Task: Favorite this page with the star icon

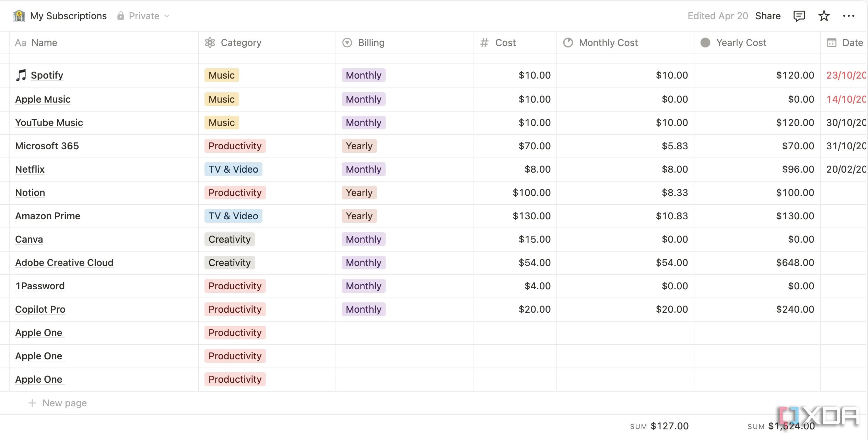Action: click(824, 16)
